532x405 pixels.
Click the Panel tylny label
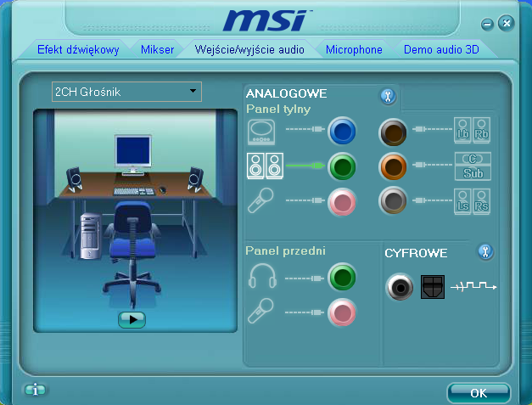pyautogui.click(x=278, y=110)
